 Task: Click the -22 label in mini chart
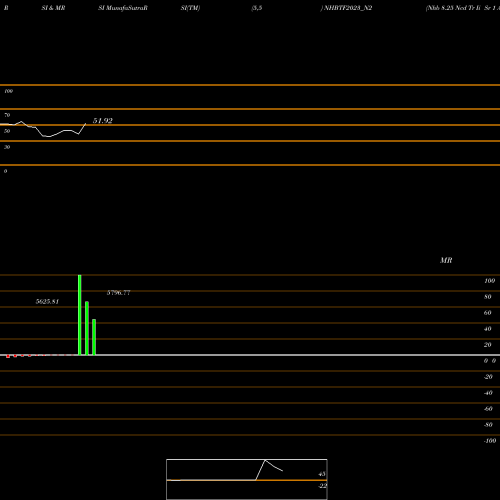(x=322, y=486)
